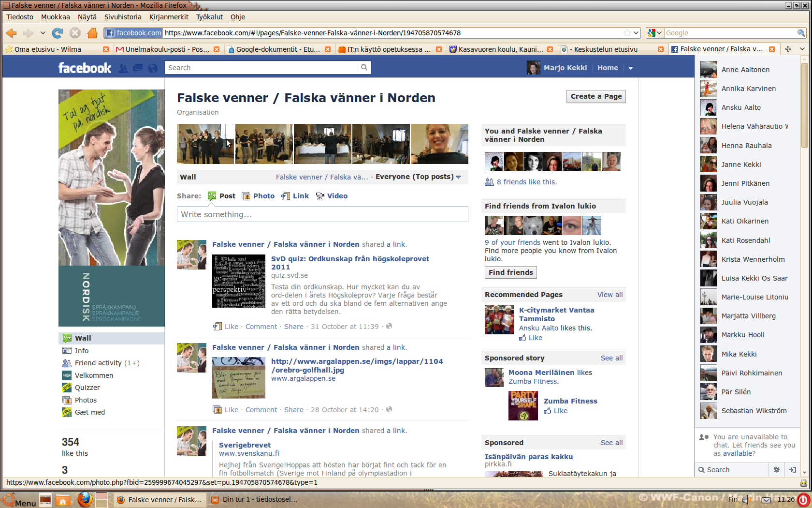Open the Everyone (Top posts) filter dropdown
The image size is (812, 508).
[x=419, y=177]
